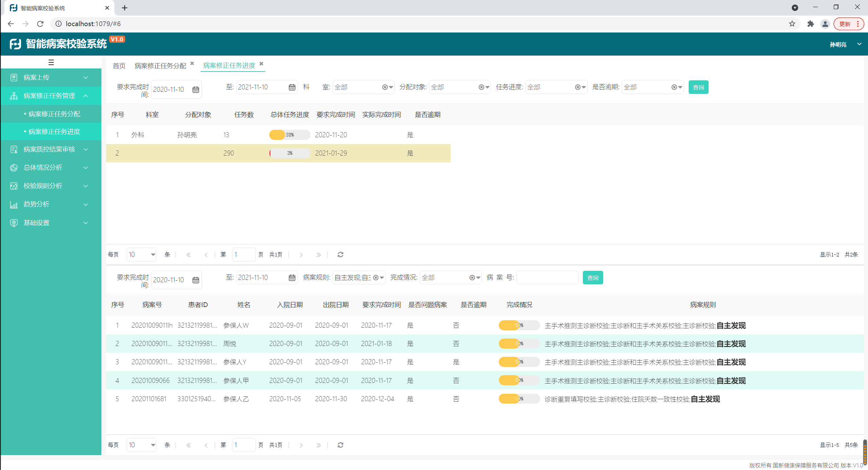Image resolution: width=868 pixels, height=470 pixels.
Task: Open calendar for upper end date 2021-11-10
Action: 292,87
